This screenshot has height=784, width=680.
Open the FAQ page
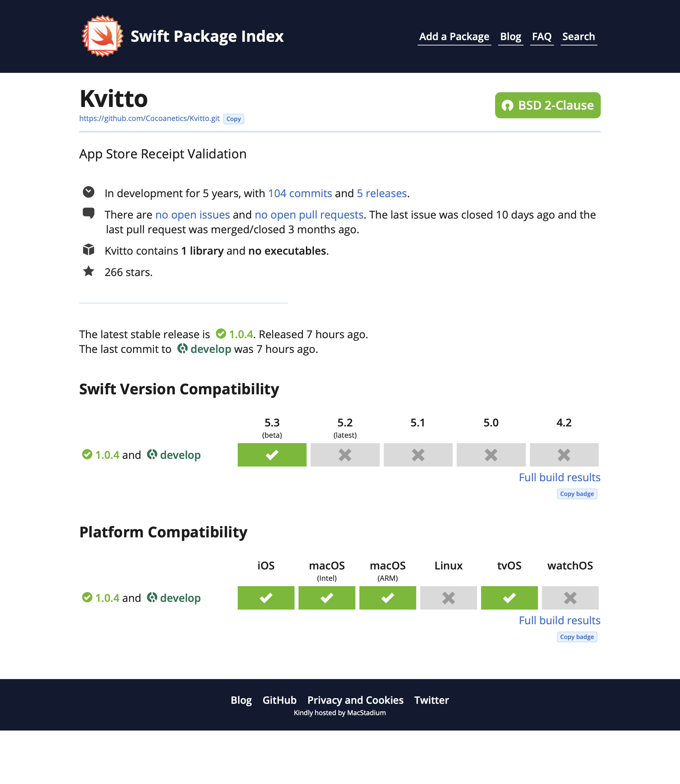pos(542,36)
